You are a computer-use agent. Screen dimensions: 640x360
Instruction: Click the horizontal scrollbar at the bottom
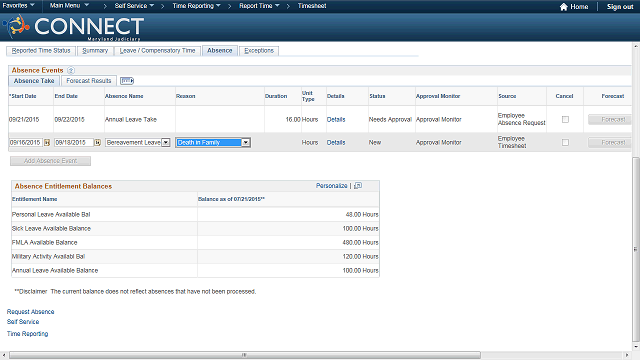(x=245, y=355)
